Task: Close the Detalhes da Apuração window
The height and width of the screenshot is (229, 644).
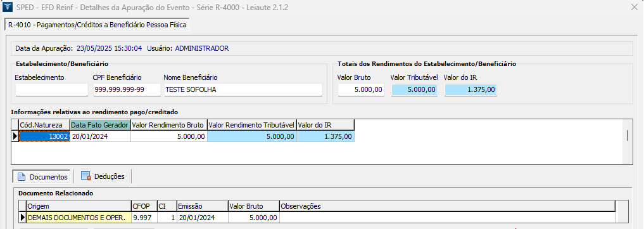Action: click(x=634, y=6)
